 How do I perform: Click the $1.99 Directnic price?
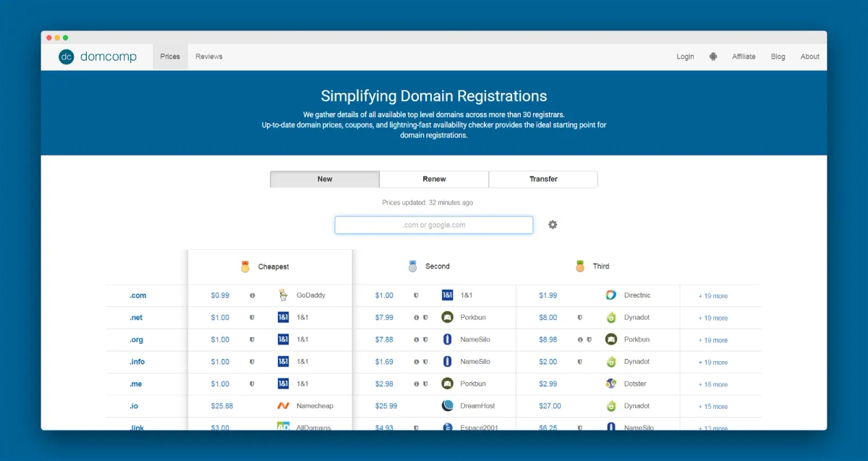click(548, 295)
